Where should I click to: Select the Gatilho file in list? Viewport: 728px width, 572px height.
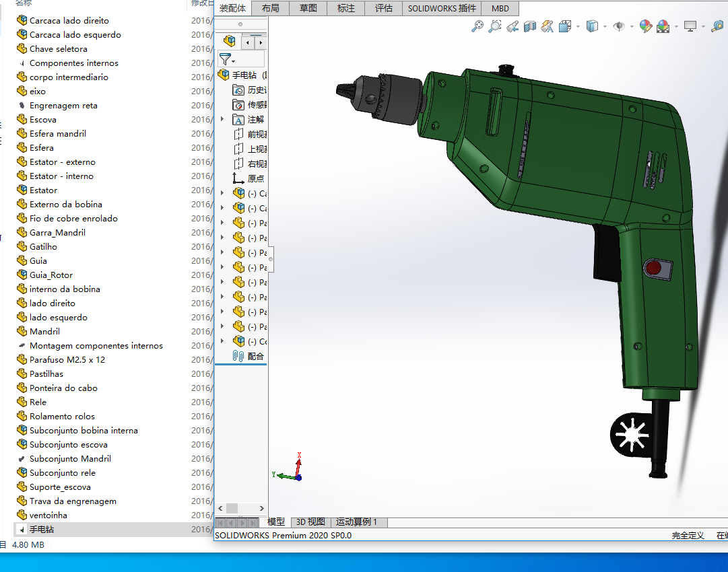tap(43, 247)
